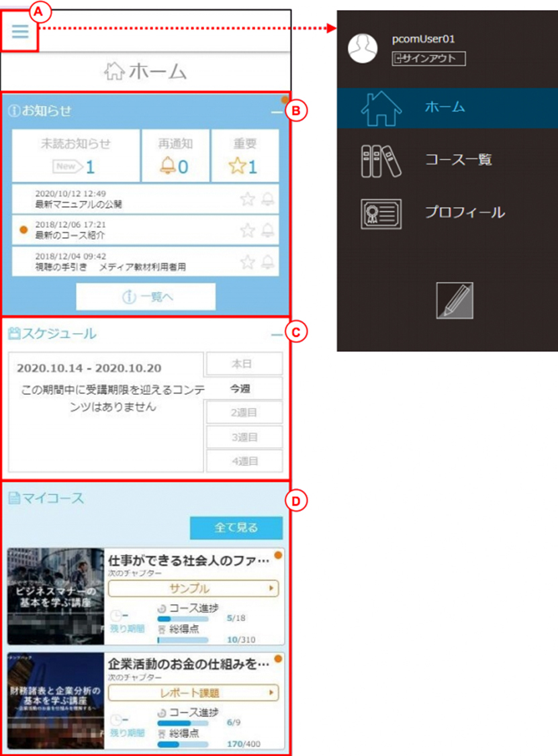
Task: Open the 財務諸表と企業分析 course thumbnail
Action: pyautogui.click(x=56, y=700)
